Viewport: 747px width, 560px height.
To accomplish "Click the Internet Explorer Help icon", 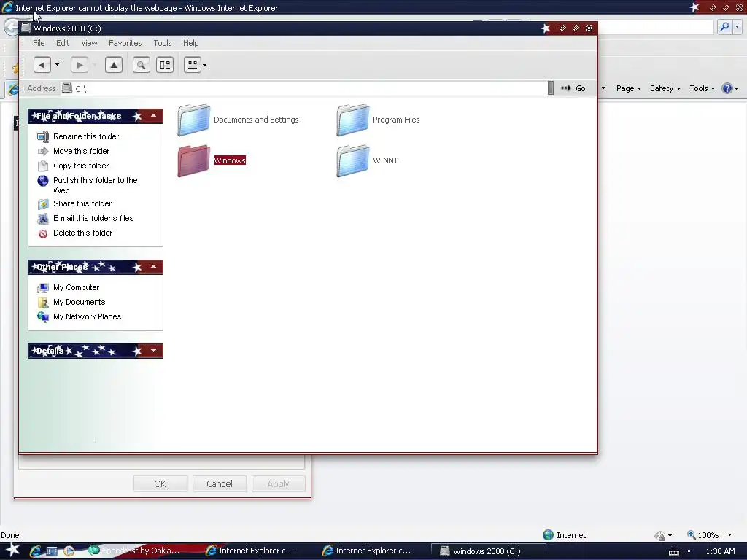I will [x=727, y=88].
